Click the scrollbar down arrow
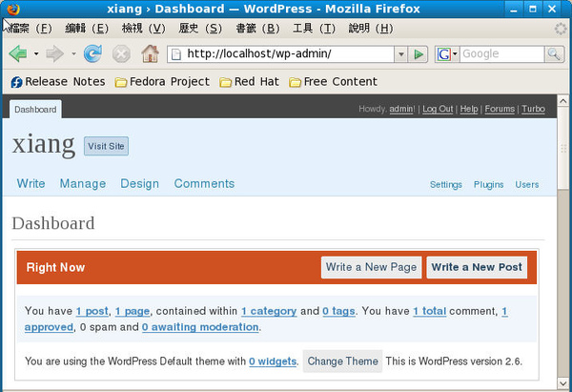Viewport: 572px width, 392px height. pos(562,383)
